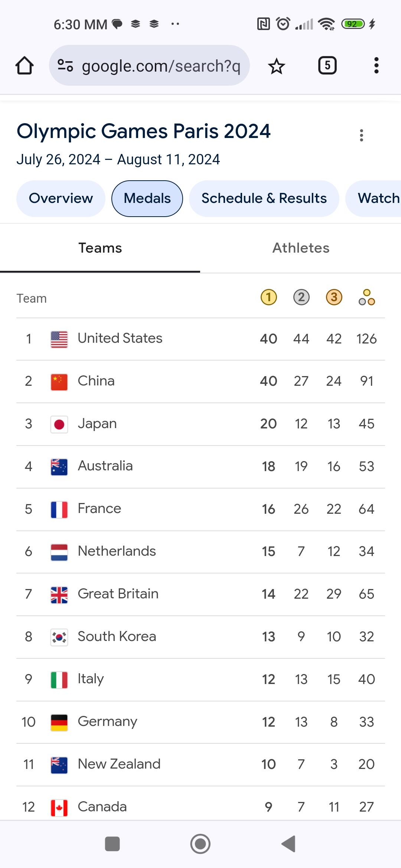The height and width of the screenshot is (868, 401).
Task: Select the Medals chip
Action: [147, 198]
